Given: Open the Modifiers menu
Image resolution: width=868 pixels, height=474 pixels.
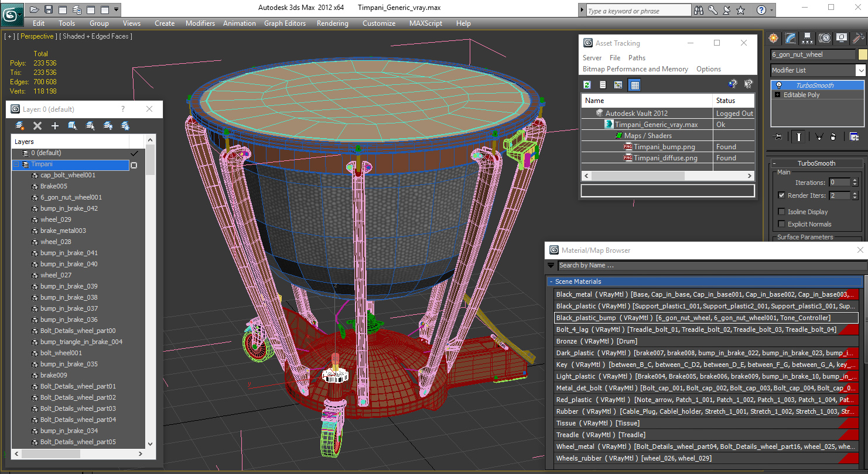Looking at the screenshot, I should (200, 23).
